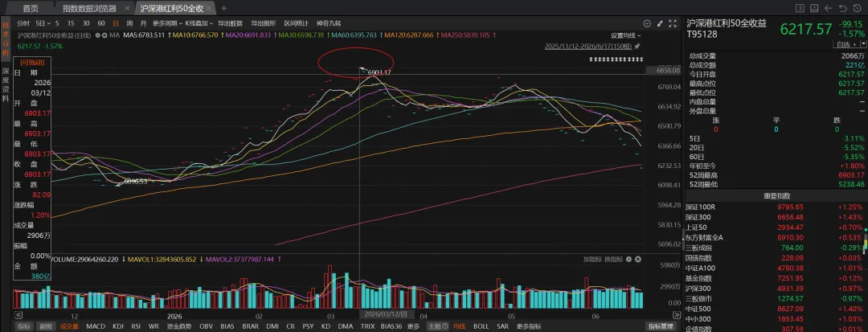Click the undo return arrow icon
This screenshot has height=332, width=868.
(842, 8)
